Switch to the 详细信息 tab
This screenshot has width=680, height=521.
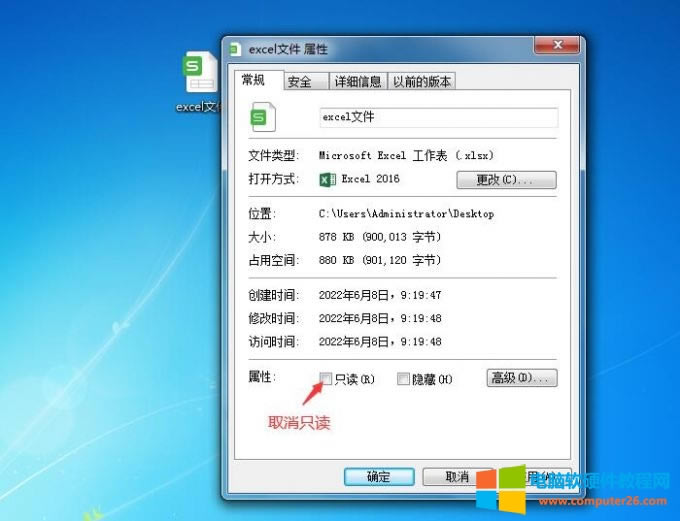click(x=357, y=82)
